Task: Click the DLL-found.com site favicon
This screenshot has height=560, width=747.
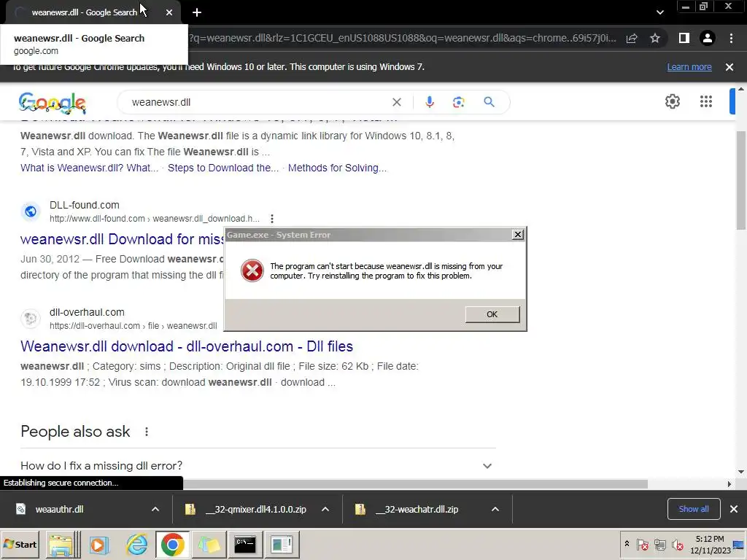Action: coord(31,211)
